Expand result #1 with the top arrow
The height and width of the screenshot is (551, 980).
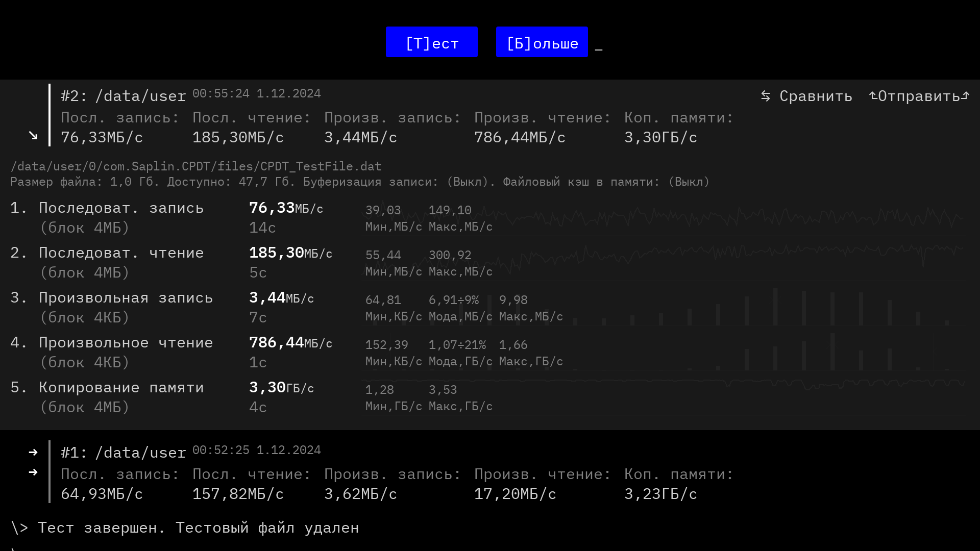[33, 453]
